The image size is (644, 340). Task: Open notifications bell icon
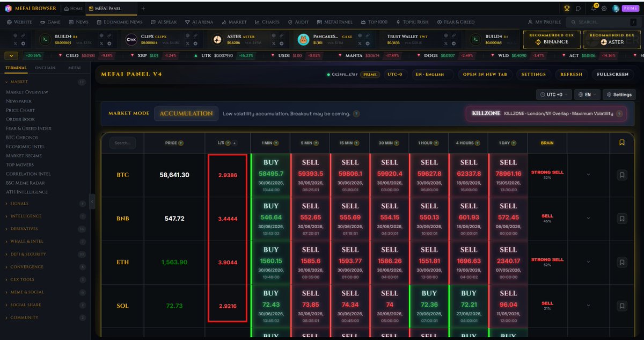(x=593, y=9)
